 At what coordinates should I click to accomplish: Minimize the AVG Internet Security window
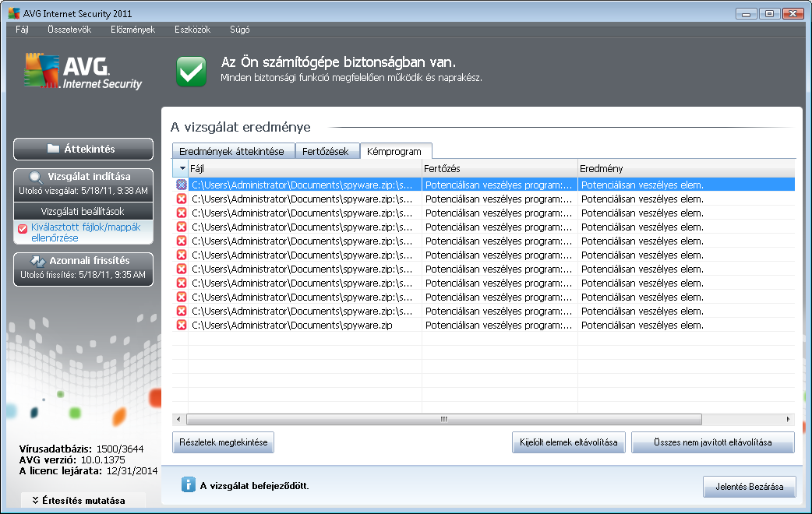[x=747, y=13]
